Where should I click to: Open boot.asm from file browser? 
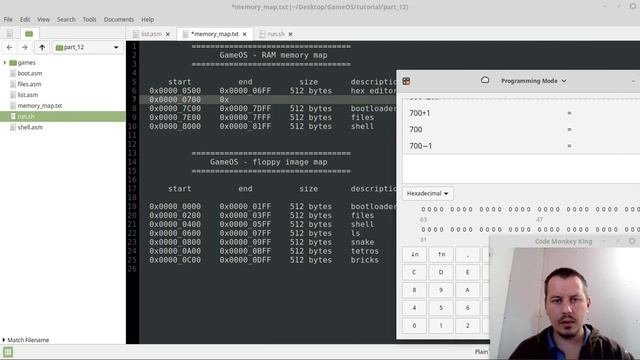[30, 73]
